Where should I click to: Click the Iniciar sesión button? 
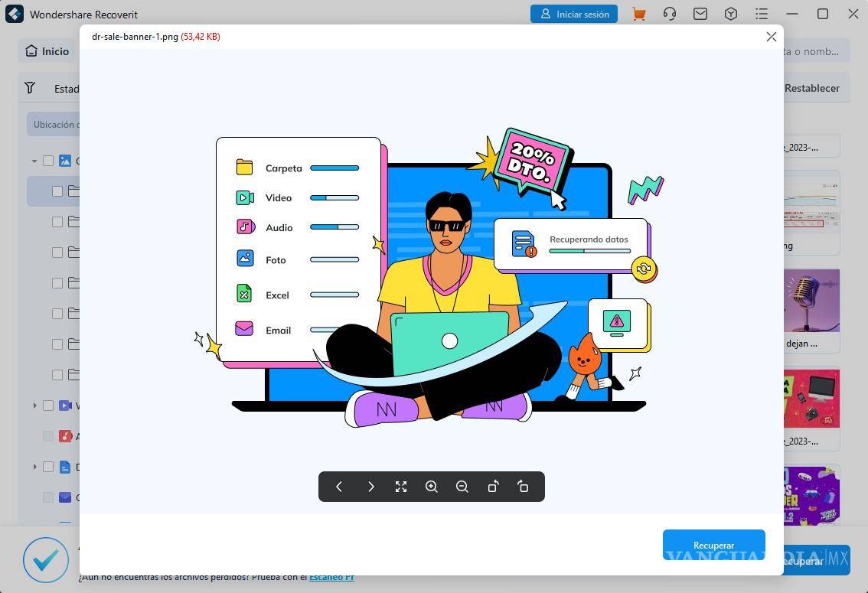574,14
